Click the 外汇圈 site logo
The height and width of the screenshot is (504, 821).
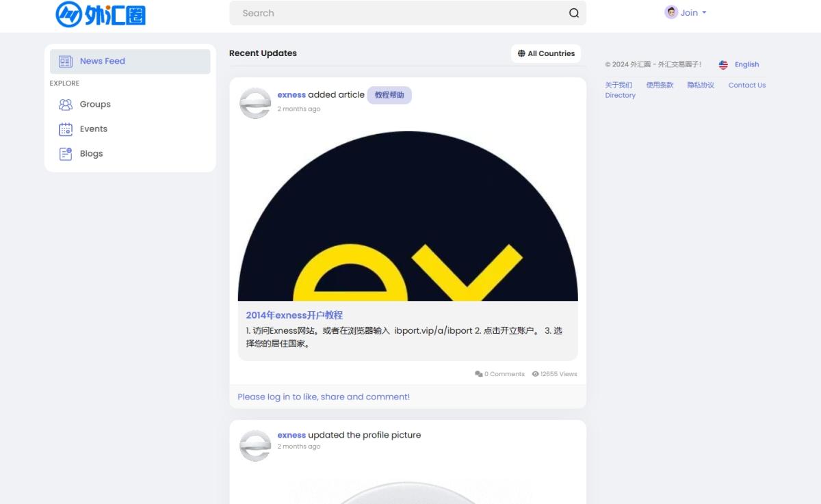pyautogui.click(x=101, y=14)
